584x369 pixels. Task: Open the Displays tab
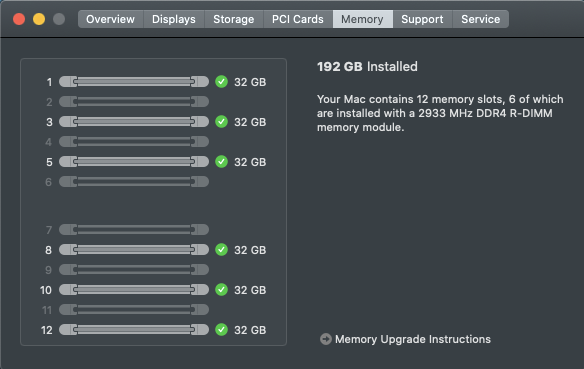pos(174,19)
